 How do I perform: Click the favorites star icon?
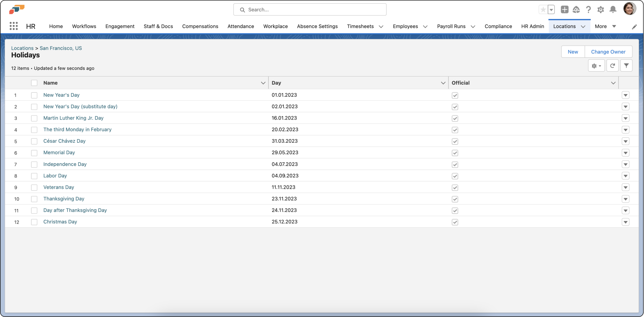[543, 10]
